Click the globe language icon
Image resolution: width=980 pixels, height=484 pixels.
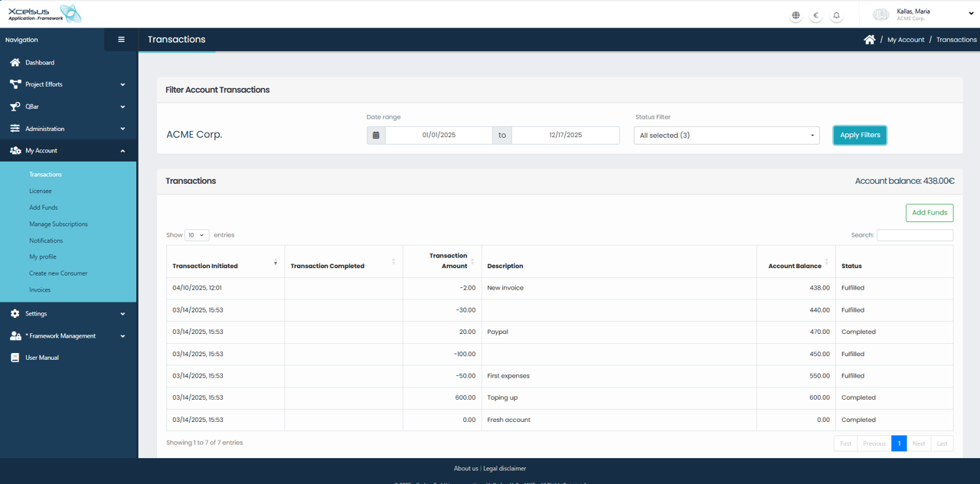(795, 15)
